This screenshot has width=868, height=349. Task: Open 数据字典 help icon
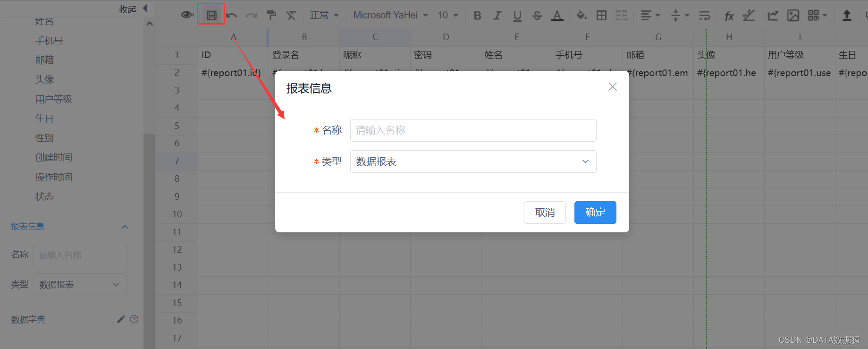coord(134,319)
